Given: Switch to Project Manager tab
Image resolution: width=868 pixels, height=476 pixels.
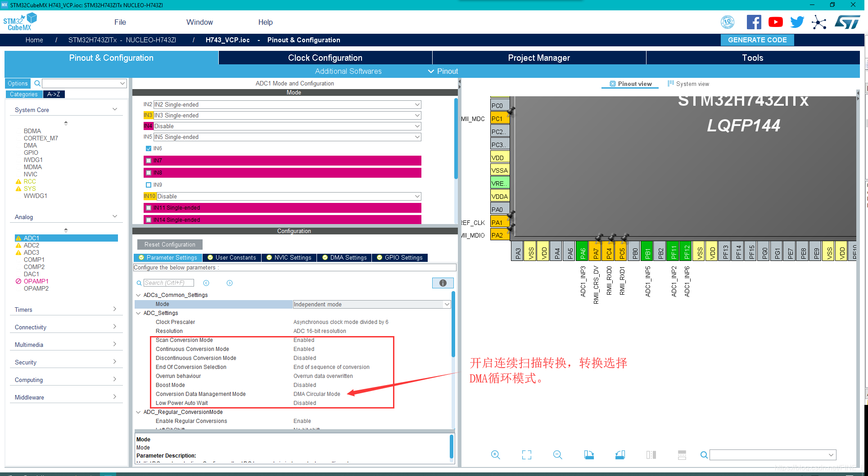Looking at the screenshot, I should [x=539, y=58].
